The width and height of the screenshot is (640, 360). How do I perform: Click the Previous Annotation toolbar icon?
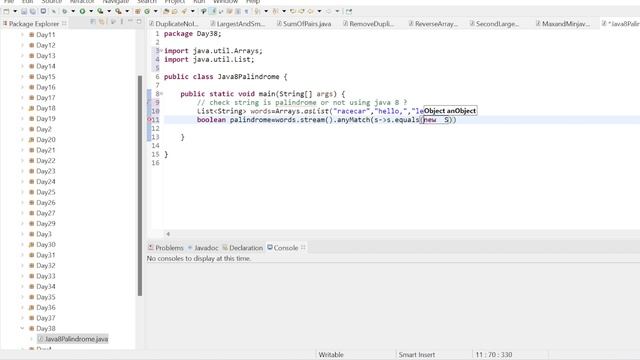click(276, 11)
